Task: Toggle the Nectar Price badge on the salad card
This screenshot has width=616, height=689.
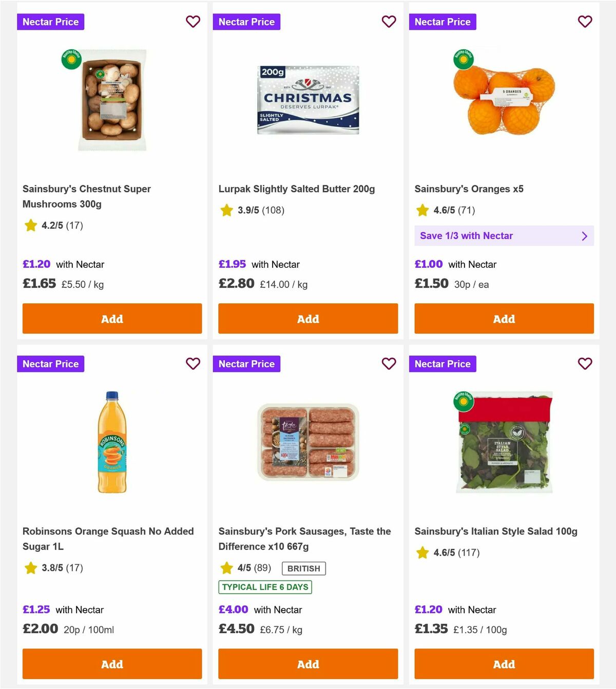Action: [442, 364]
